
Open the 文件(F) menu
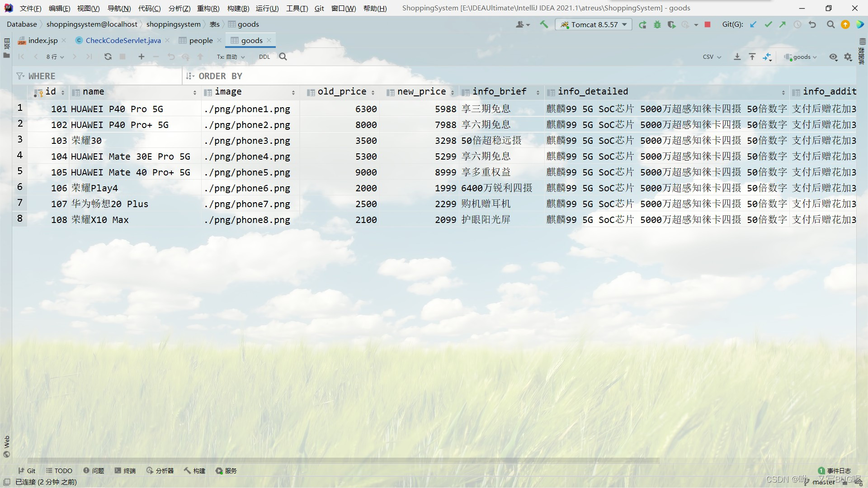(31, 8)
